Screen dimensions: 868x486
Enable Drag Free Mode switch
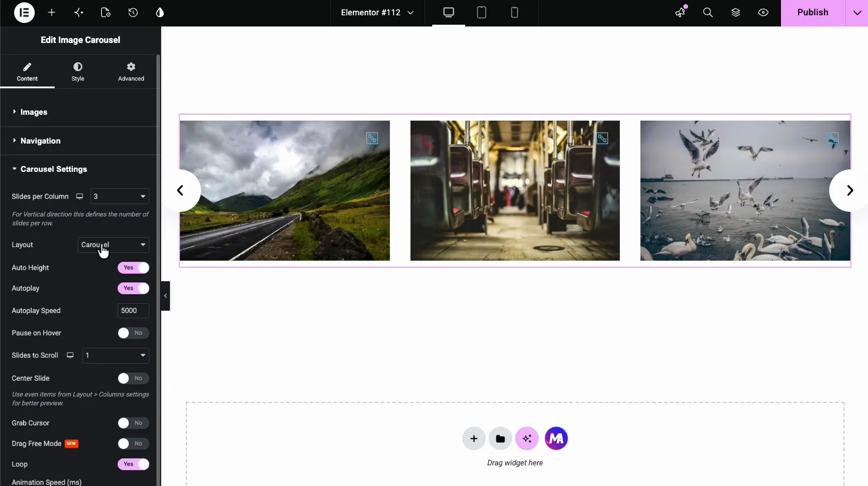(133, 444)
